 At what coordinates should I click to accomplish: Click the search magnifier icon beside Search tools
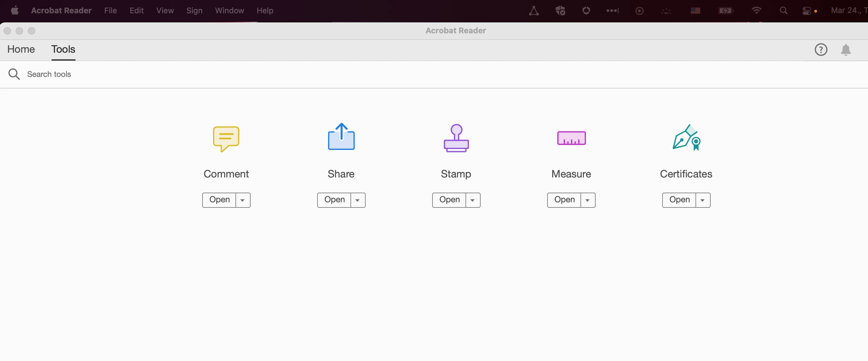(14, 74)
